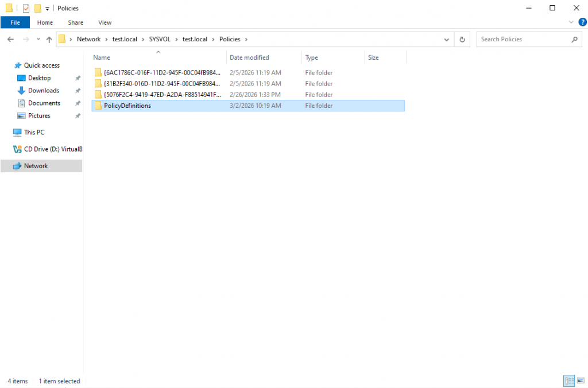Refresh the Policies folder view
588x388 pixels.
point(462,39)
